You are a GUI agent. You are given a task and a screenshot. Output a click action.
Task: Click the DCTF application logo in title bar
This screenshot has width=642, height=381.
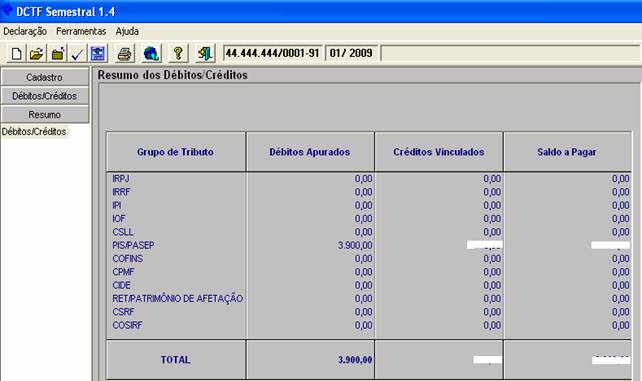(7, 9)
